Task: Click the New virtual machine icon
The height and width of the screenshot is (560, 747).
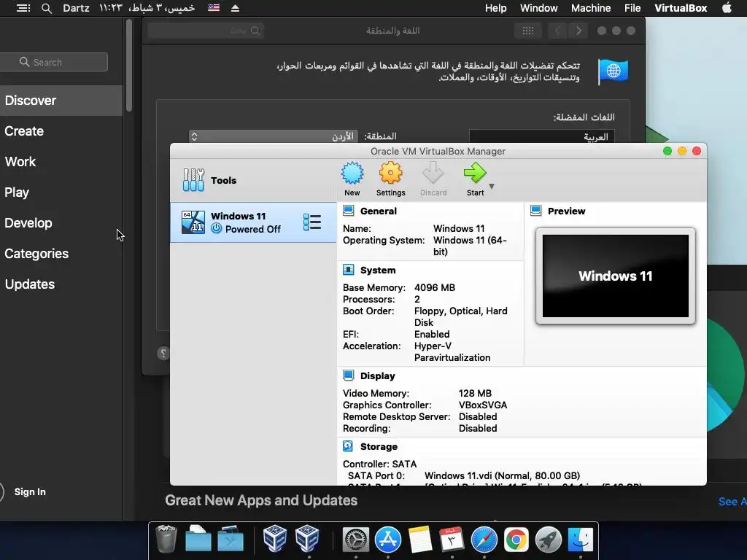Action: (x=352, y=173)
